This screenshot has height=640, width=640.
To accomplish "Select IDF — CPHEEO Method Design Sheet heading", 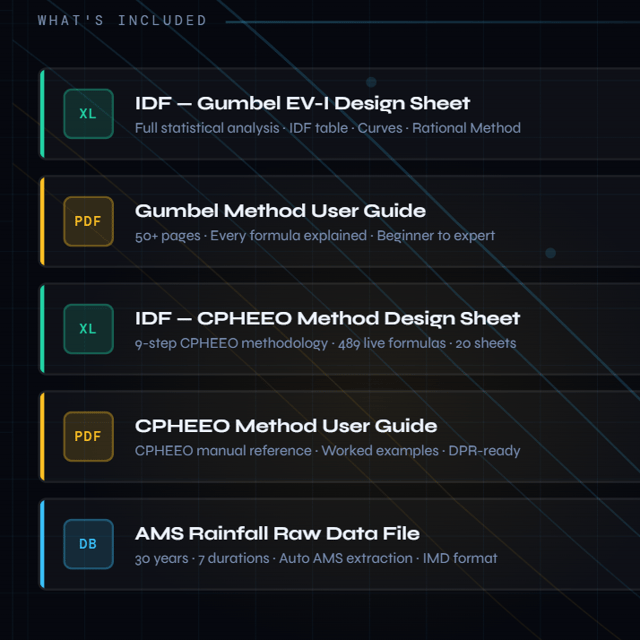I will click(327, 318).
